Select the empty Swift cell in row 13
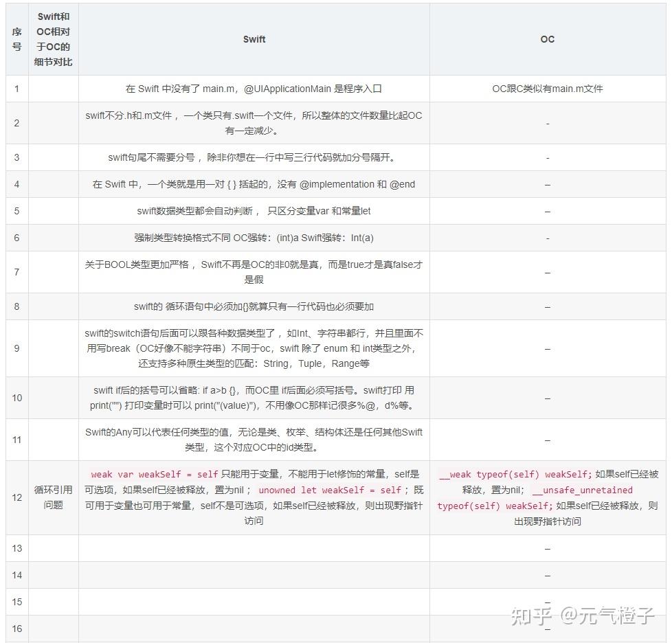 coord(254,548)
